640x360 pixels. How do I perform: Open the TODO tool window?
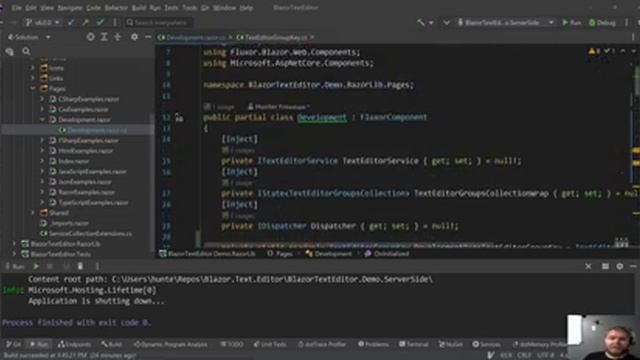coord(232,344)
